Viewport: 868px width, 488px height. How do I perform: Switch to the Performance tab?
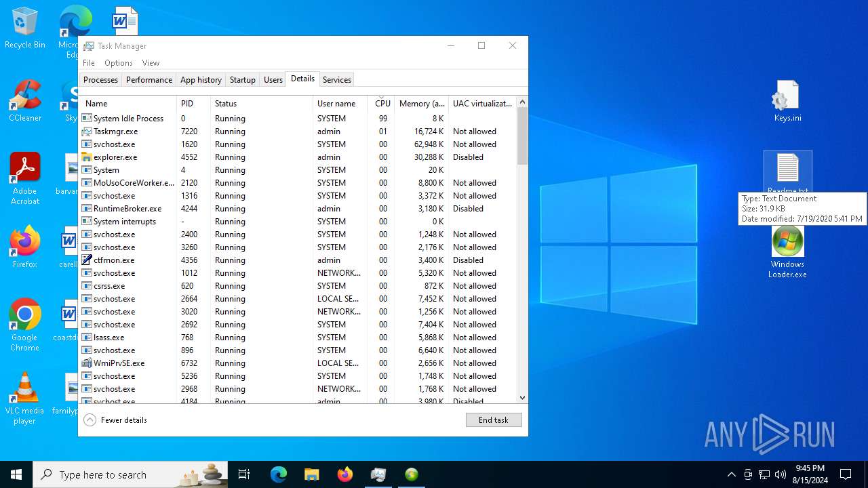click(149, 80)
